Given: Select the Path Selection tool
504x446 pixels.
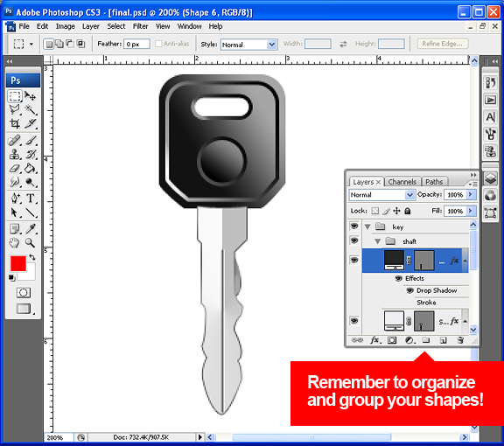Looking at the screenshot, I should coord(15,213).
